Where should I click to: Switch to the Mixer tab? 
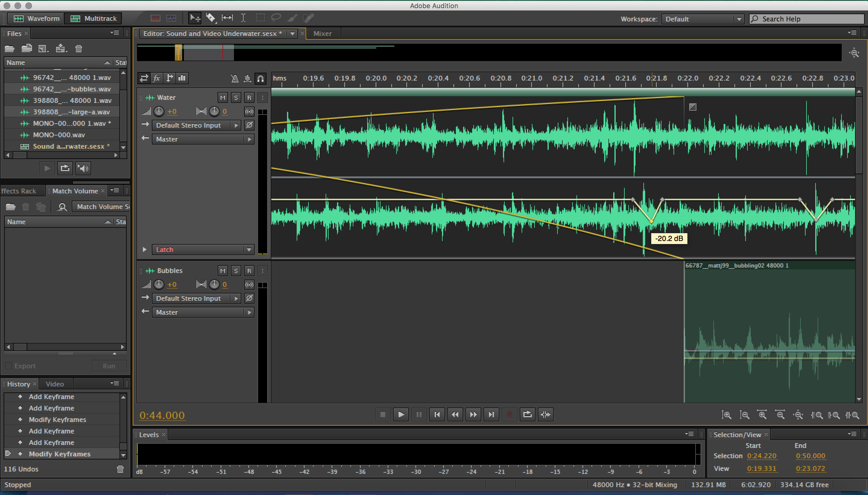pyautogui.click(x=322, y=33)
